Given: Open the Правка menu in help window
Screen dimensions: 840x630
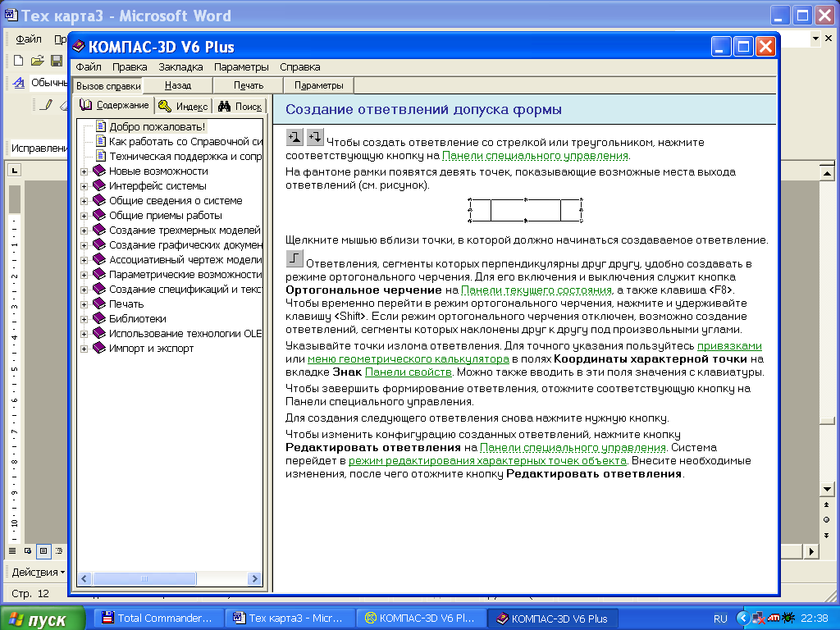Looking at the screenshot, I should click(x=130, y=67).
